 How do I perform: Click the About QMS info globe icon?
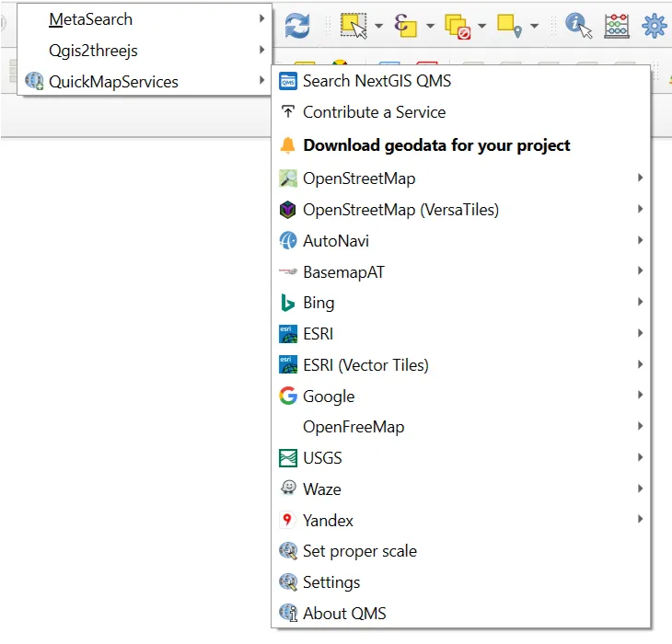click(x=288, y=613)
